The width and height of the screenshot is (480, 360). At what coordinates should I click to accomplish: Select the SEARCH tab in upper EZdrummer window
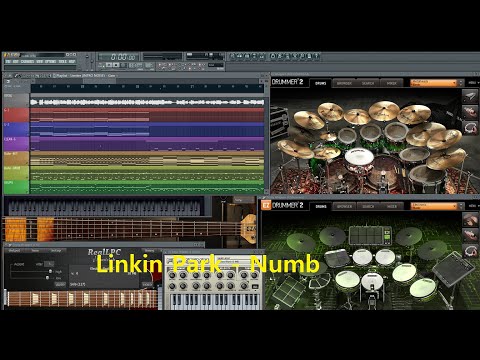(368, 83)
